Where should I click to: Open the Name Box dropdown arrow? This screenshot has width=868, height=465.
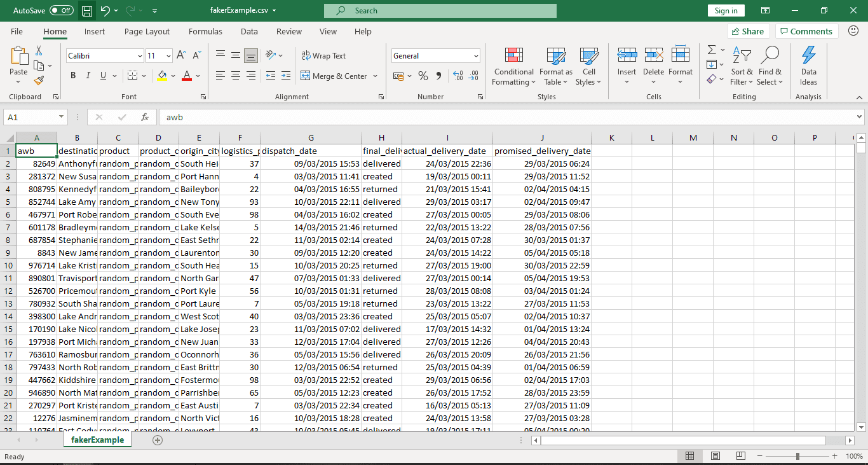[x=62, y=117]
